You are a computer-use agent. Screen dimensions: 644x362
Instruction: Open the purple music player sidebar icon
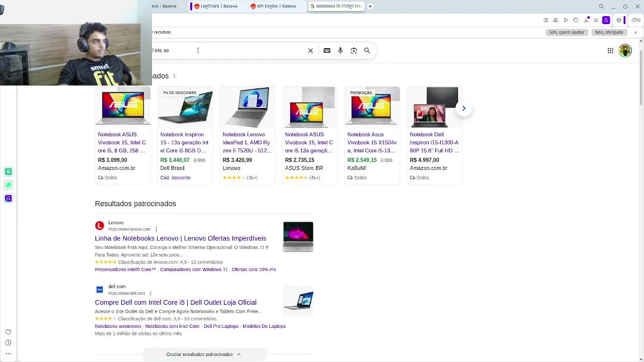point(8,199)
